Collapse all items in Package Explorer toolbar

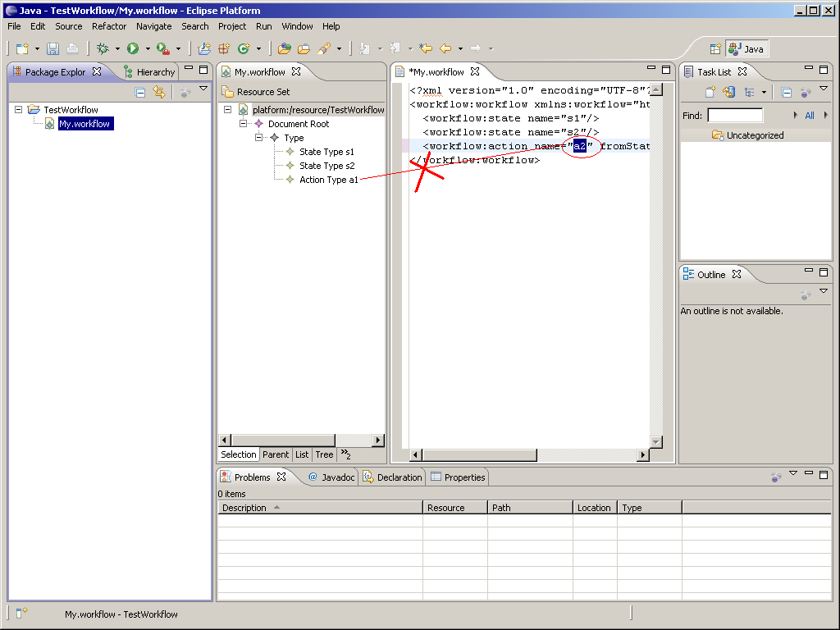click(x=140, y=93)
